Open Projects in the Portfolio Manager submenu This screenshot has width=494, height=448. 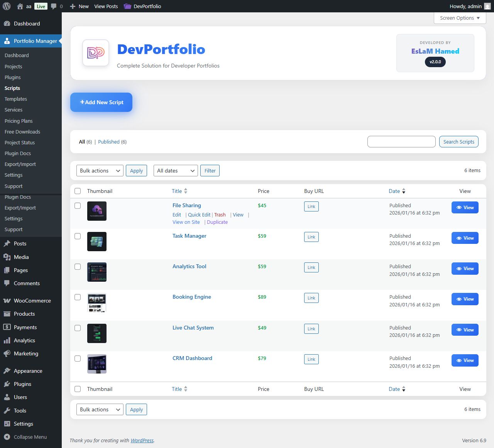(14, 66)
